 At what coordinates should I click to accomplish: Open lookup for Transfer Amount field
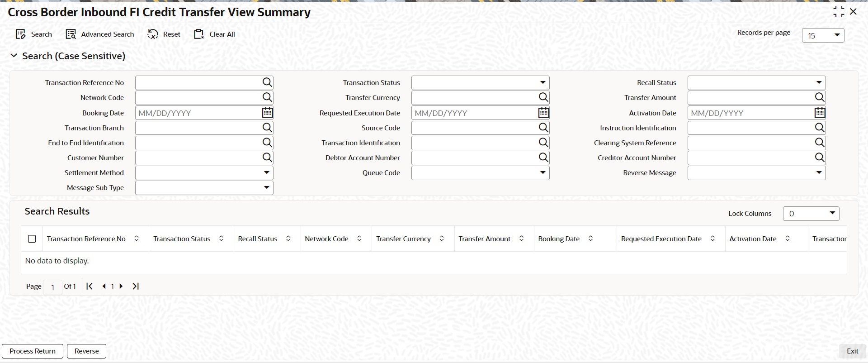pyautogui.click(x=820, y=97)
